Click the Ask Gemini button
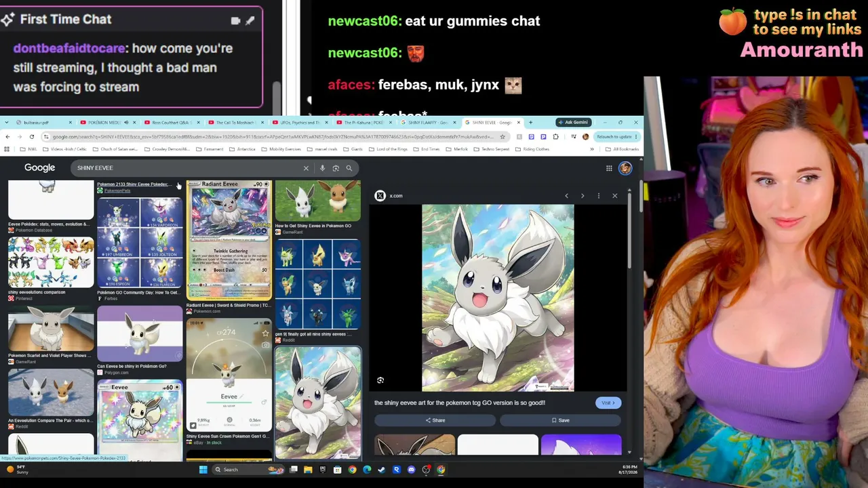The height and width of the screenshot is (488, 868). click(573, 123)
